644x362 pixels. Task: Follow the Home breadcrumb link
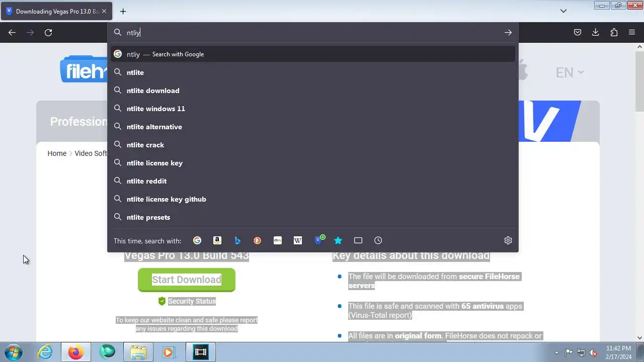click(57, 153)
